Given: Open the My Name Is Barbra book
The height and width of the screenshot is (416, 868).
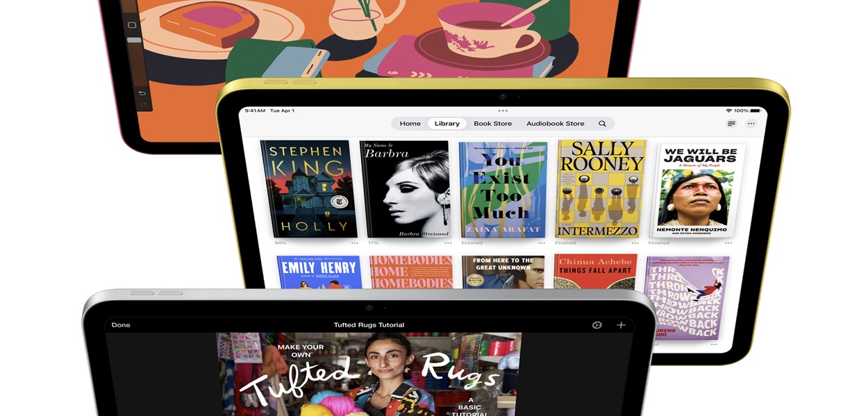Looking at the screenshot, I should [x=406, y=190].
